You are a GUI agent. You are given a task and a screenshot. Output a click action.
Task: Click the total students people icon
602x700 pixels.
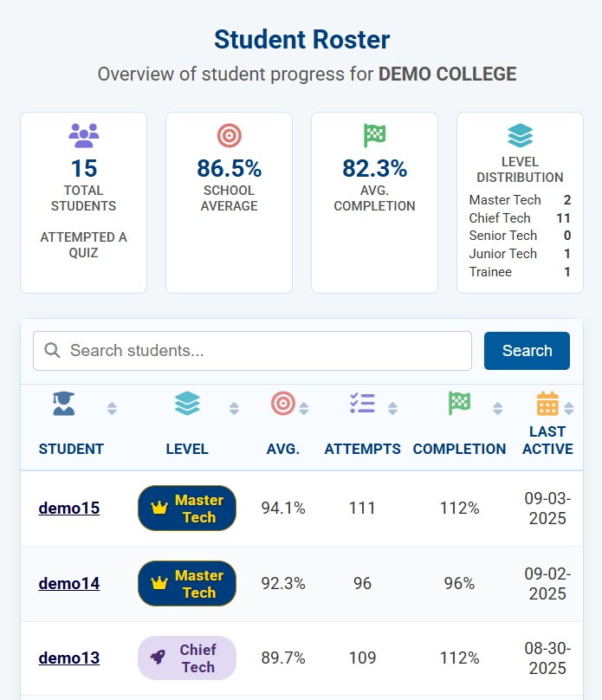[x=83, y=134]
